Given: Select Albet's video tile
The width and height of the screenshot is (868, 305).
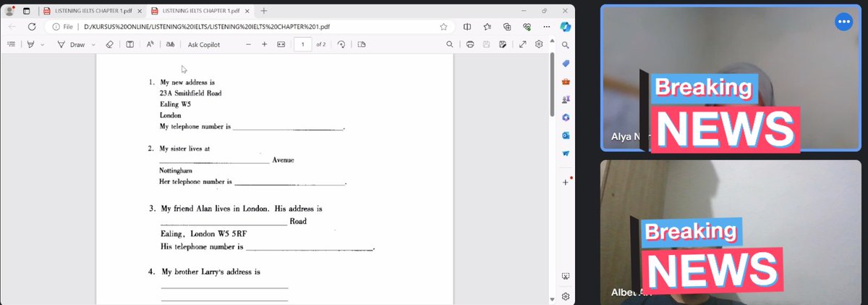Looking at the screenshot, I should click(730, 232).
